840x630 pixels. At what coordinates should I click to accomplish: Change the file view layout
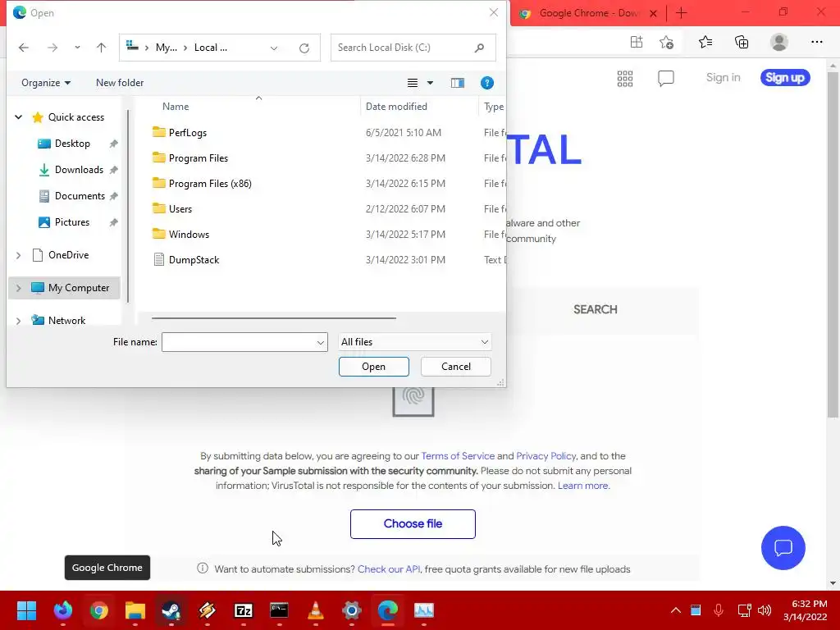point(413,83)
